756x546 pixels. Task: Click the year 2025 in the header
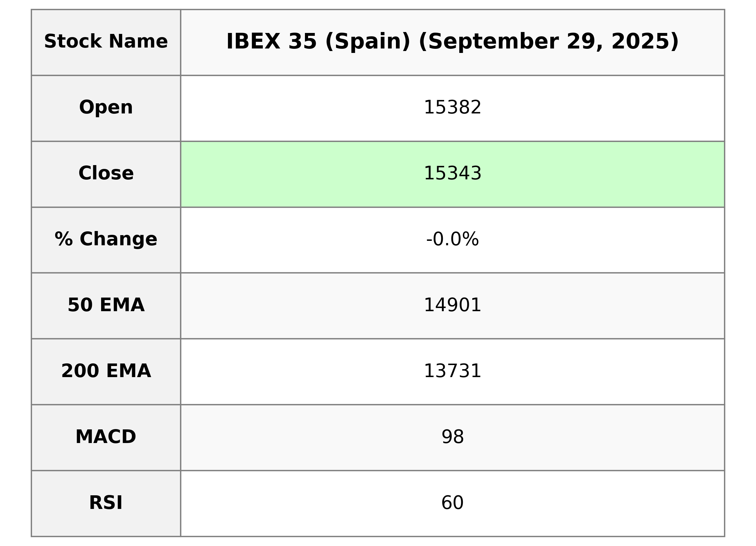point(641,42)
